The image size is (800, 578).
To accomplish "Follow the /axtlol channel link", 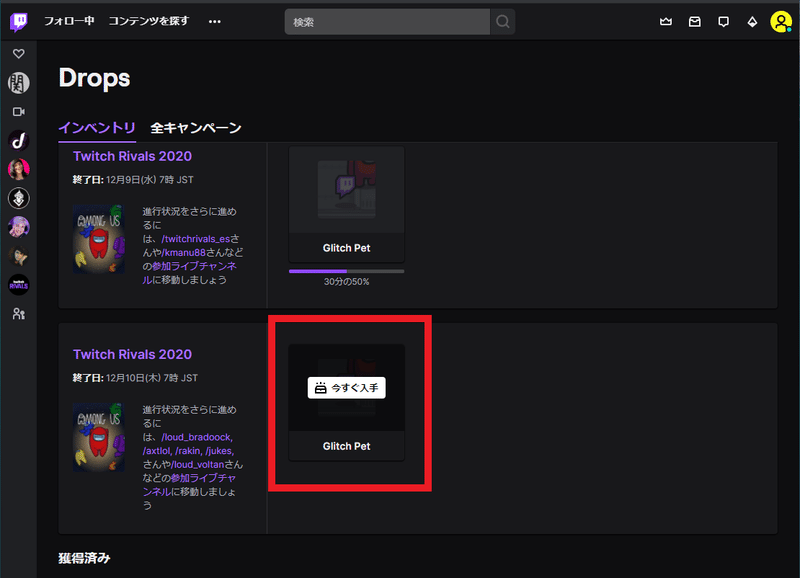I will [157, 451].
